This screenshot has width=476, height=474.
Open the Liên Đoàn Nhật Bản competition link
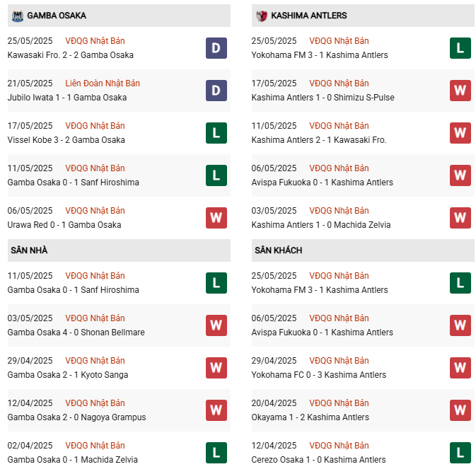coord(103,83)
